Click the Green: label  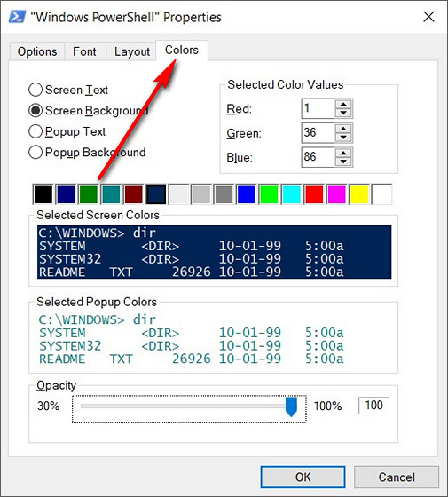244,133
